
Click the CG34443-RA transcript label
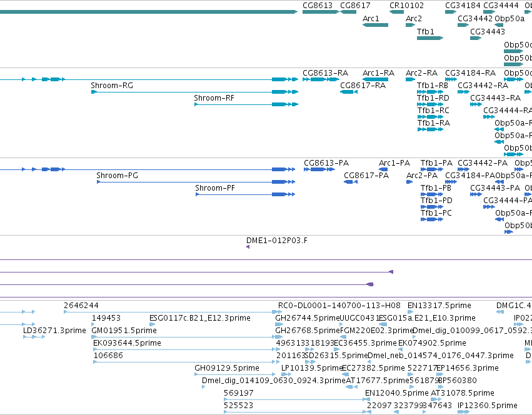(495, 98)
